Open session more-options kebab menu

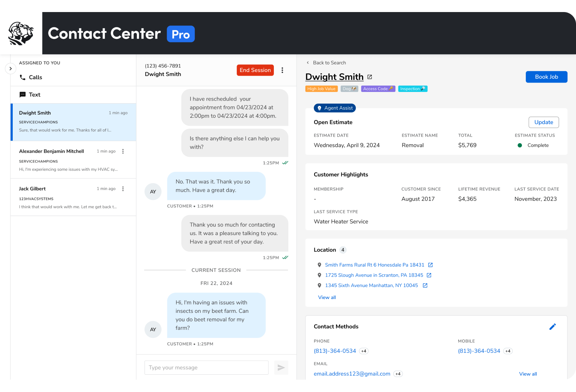pos(282,70)
